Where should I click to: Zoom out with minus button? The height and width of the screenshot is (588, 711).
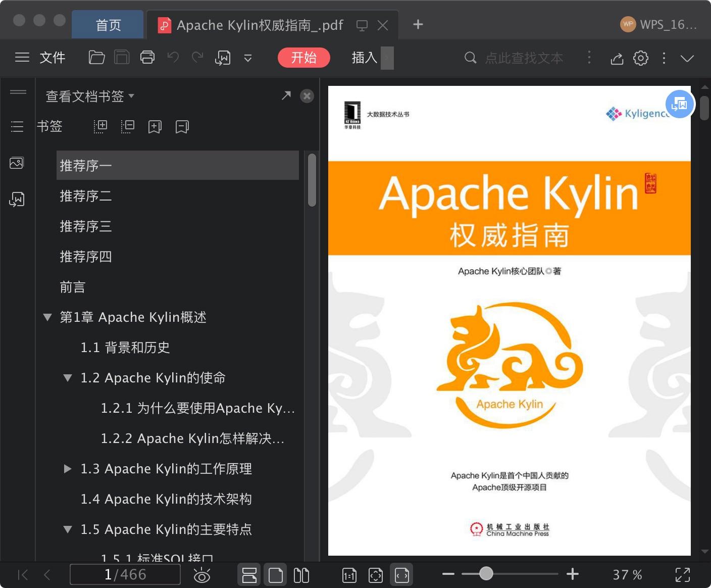tap(448, 574)
